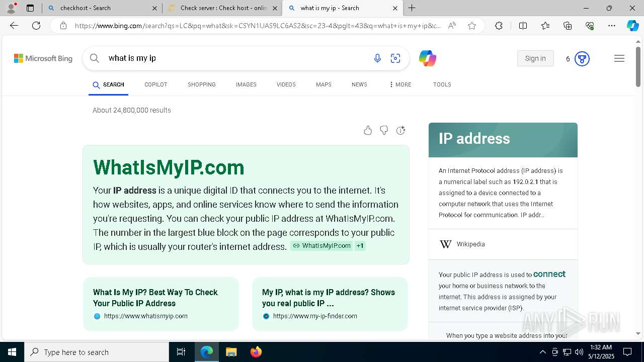Search using an image
Image resolution: width=644 pixels, height=362 pixels.
pos(395,58)
